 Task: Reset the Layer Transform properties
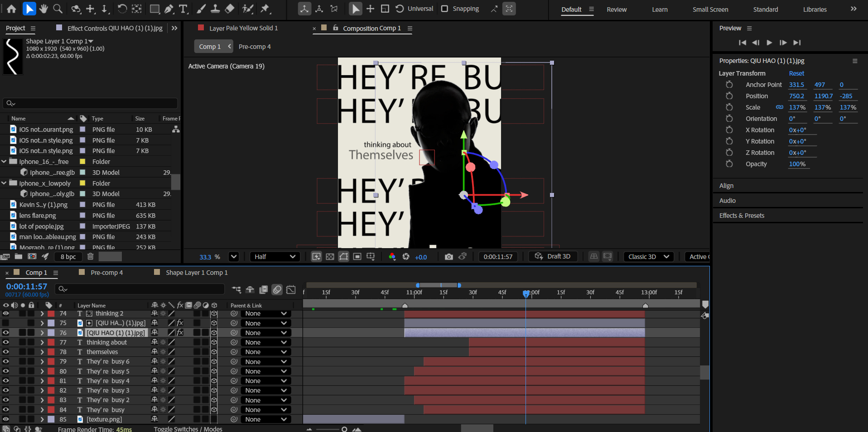[796, 73]
